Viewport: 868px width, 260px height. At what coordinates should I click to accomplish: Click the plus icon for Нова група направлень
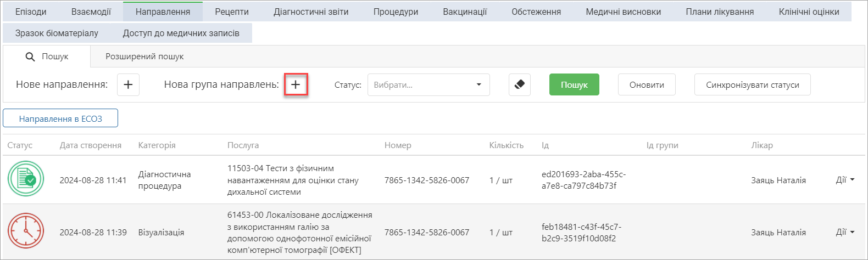point(296,85)
